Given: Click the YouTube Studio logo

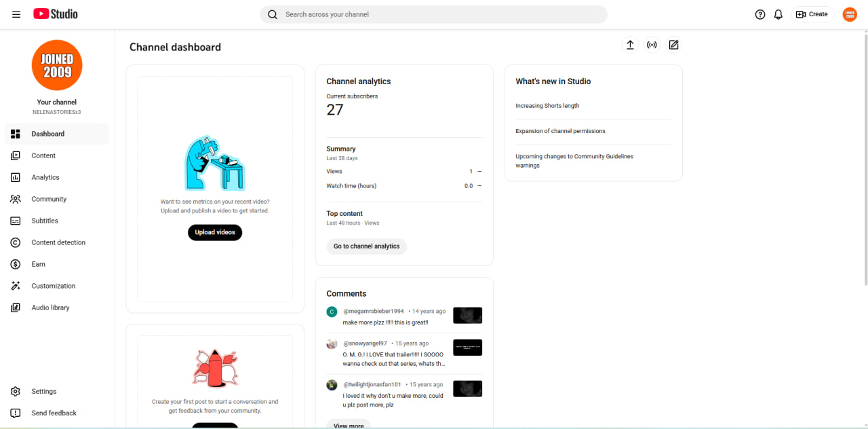Looking at the screenshot, I should tap(56, 14).
